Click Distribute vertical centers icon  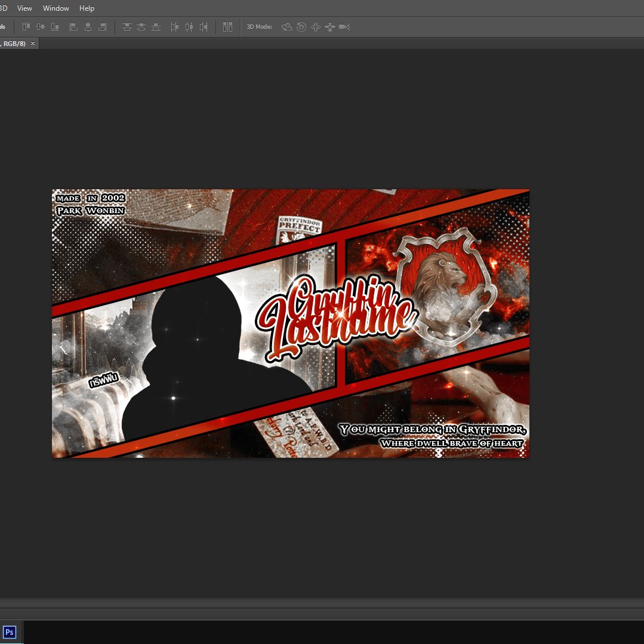[x=141, y=27]
